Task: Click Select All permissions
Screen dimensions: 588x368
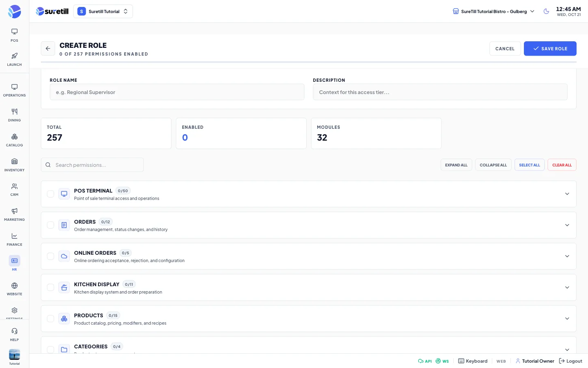Action: 530,165
